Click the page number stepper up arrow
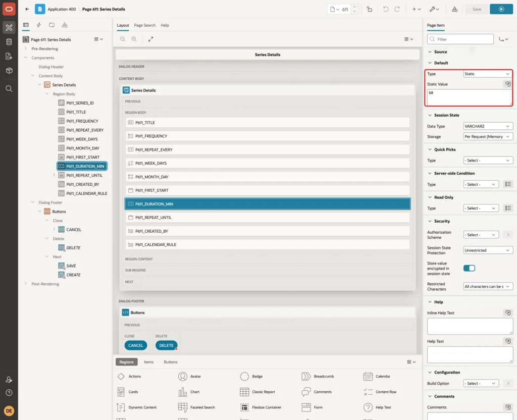 pos(354,7)
